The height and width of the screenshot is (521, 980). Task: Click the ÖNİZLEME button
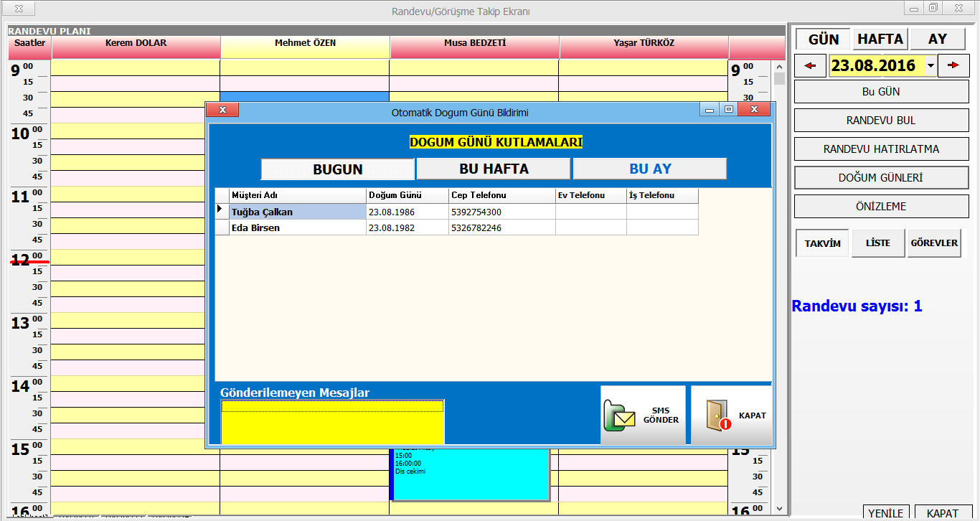click(881, 207)
